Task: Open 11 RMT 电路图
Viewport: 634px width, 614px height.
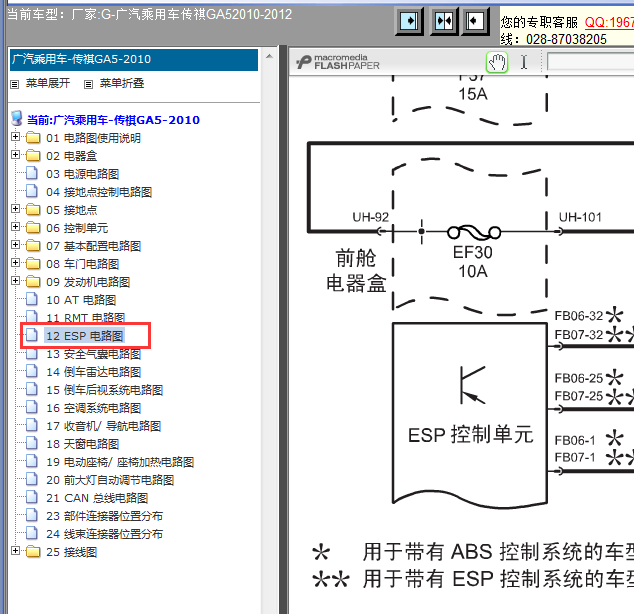Action: 85,318
